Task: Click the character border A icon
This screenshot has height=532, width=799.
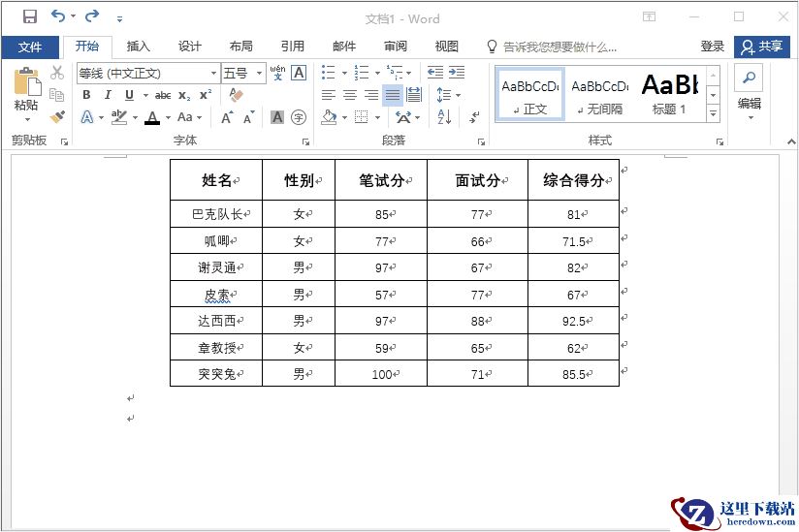Action: click(x=299, y=73)
